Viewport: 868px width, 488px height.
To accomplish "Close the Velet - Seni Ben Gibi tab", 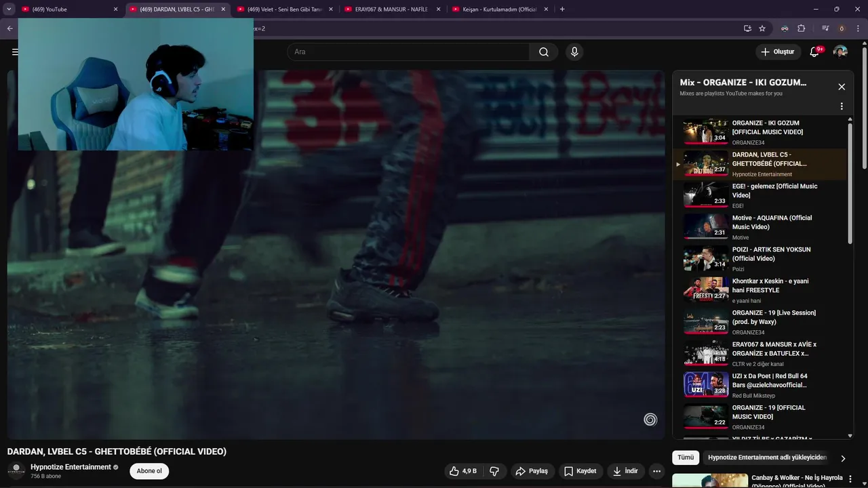I will pos(331,9).
